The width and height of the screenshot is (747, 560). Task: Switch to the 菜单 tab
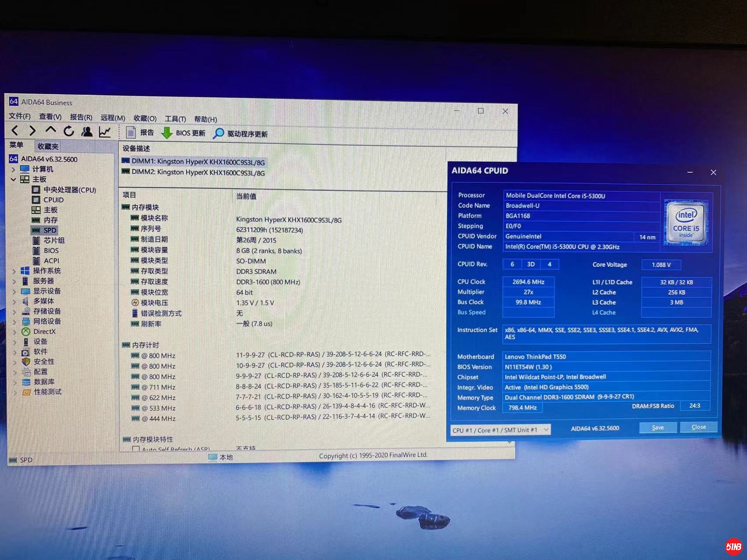tap(17, 145)
